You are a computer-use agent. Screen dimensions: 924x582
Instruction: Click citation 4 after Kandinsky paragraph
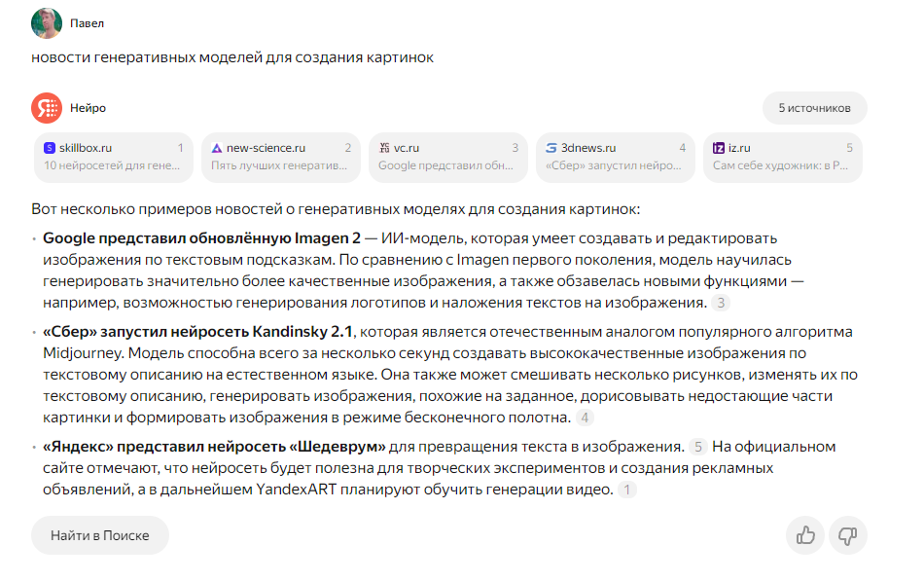tap(585, 418)
